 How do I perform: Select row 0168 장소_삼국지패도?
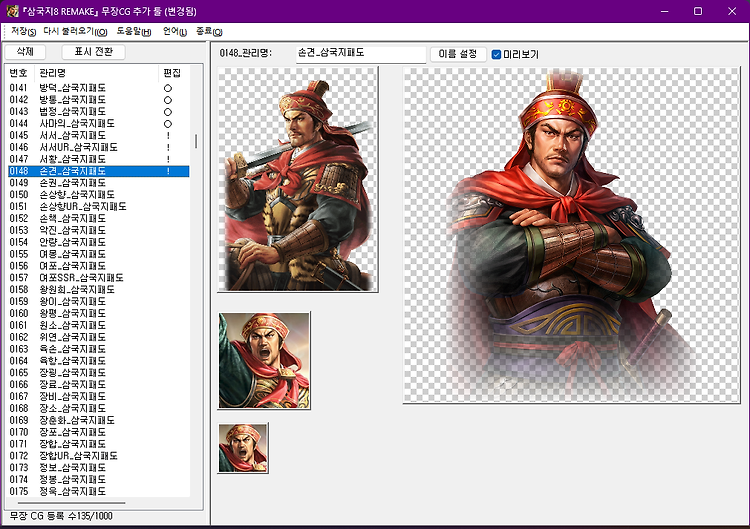pyautogui.click(x=99, y=408)
